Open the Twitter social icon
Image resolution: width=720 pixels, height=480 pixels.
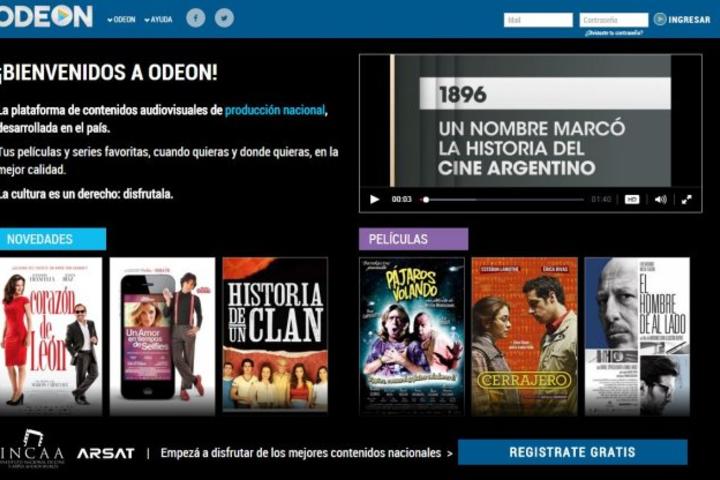(224, 18)
